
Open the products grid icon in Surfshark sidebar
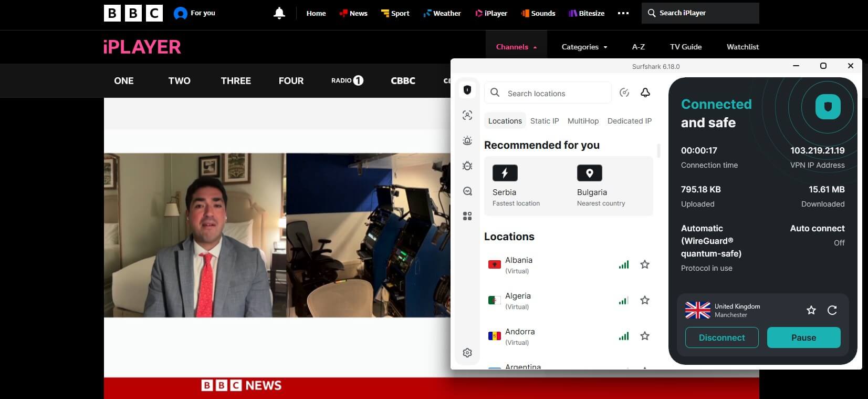[x=467, y=216]
